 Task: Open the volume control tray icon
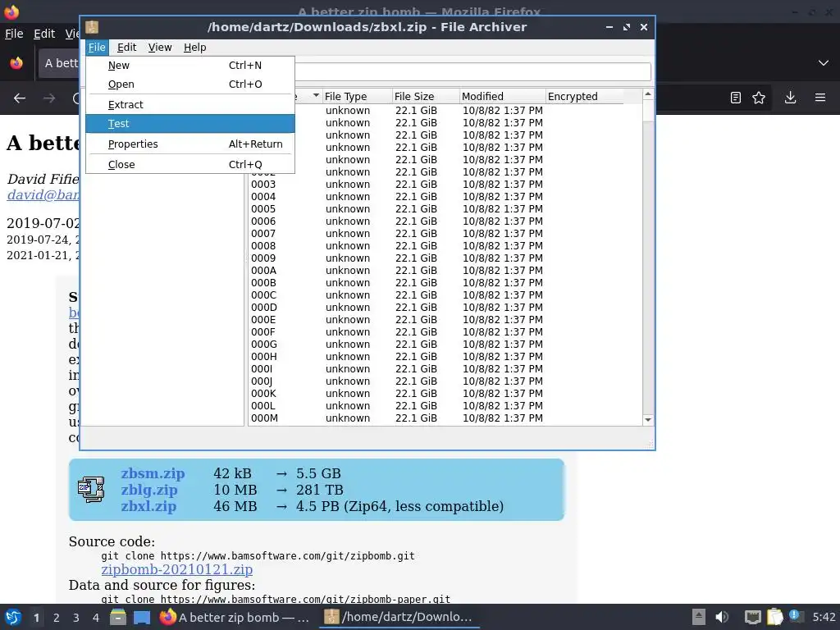coord(722,617)
